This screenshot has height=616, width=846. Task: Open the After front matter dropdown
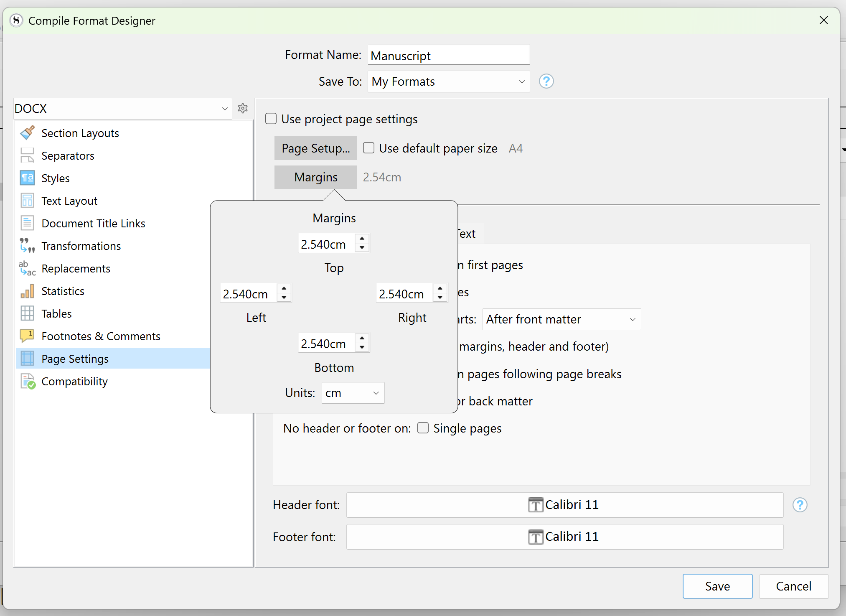561,319
